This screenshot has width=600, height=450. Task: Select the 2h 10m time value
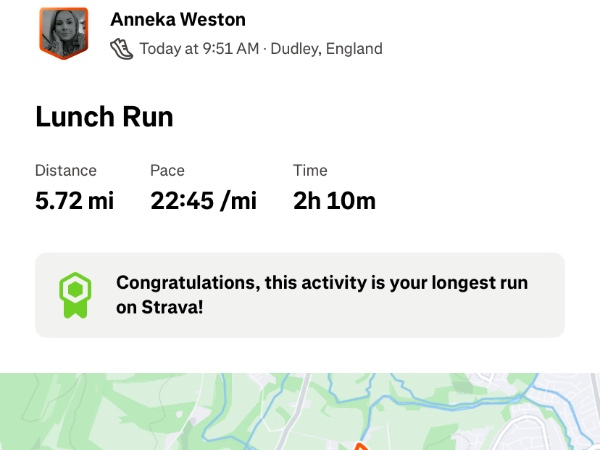pos(334,201)
